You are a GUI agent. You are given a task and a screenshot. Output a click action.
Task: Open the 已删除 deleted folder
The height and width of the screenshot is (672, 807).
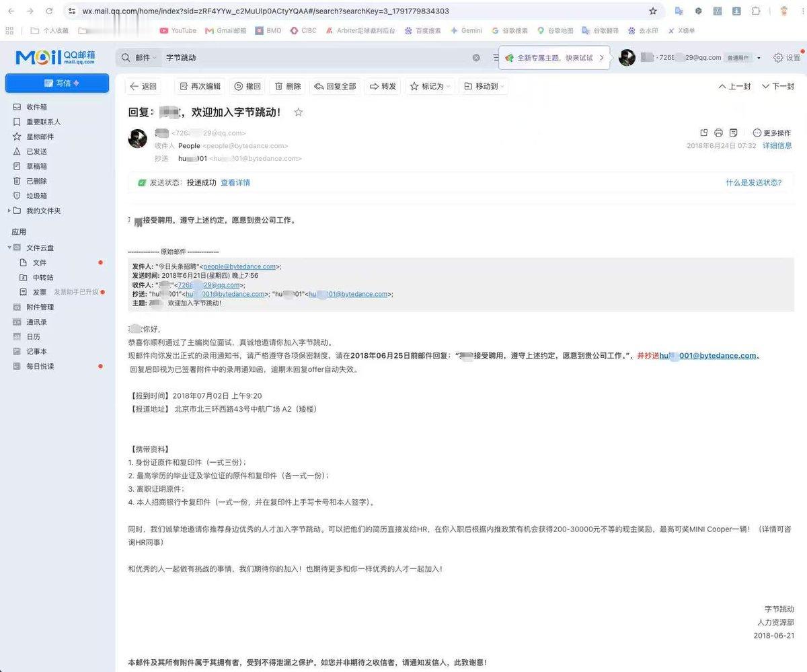36,181
